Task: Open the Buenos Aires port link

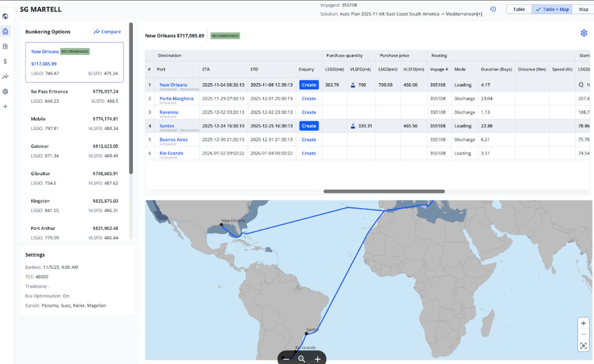Action: pos(173,140)
